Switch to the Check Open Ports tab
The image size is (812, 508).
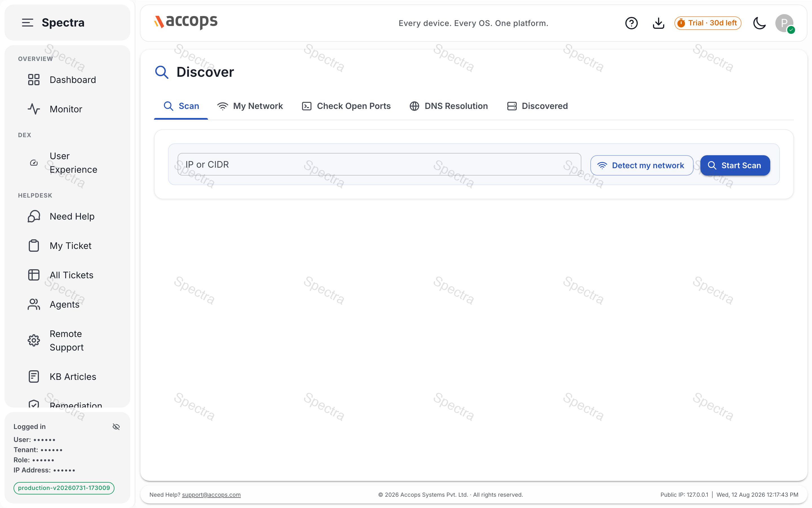click(346, 106)
